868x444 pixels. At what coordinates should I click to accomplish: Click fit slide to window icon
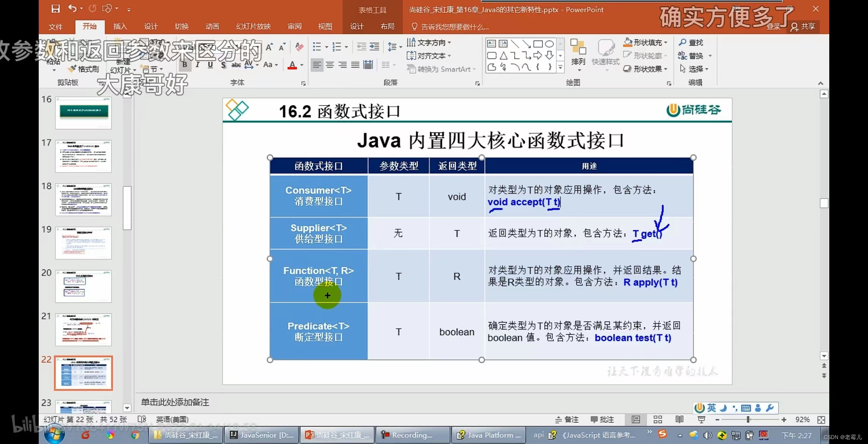821,420
